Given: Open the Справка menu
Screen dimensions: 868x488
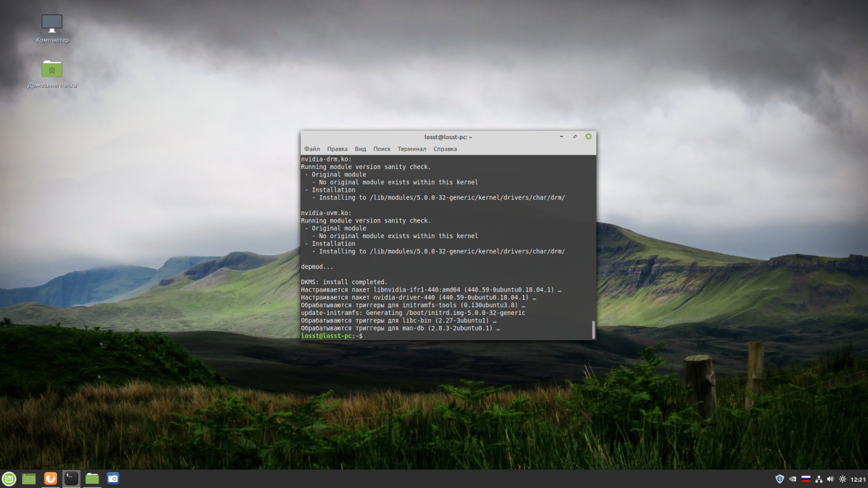Looking at the screenshot, I should 445,149.
